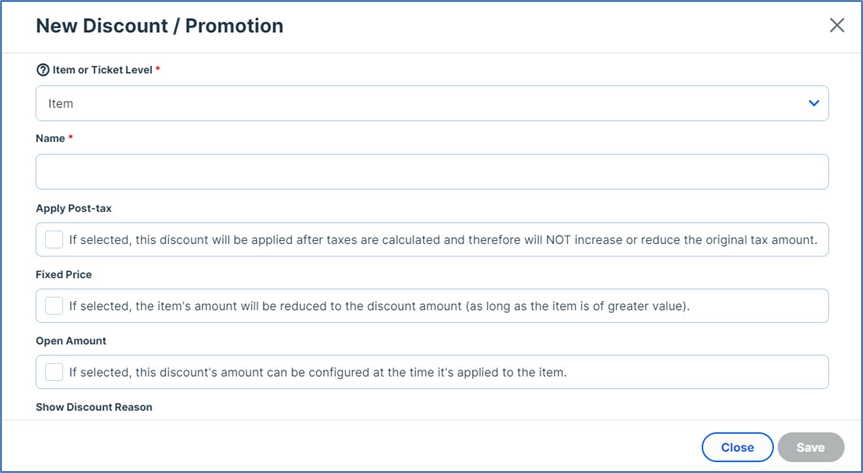This screenshot has width=863, height=473.
Task: Click the Fixed Price heading
Action: (x=64, y=274)
